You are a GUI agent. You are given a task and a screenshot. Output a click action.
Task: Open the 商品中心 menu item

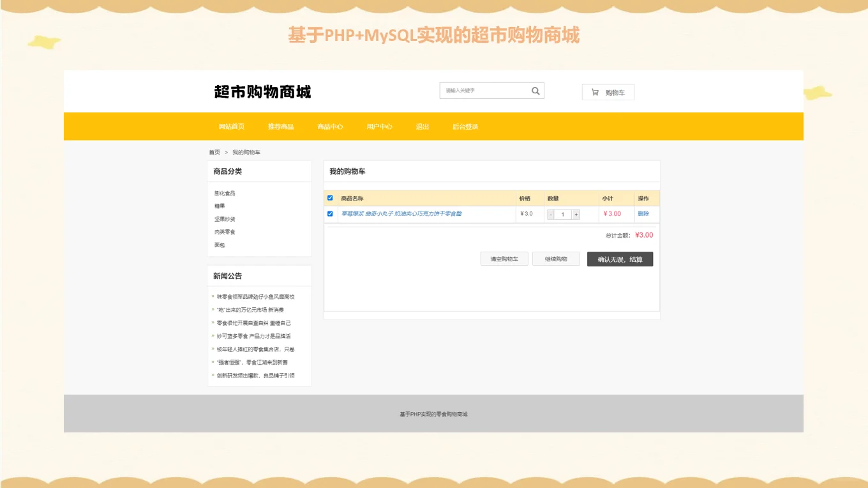(x=331, y=126)
